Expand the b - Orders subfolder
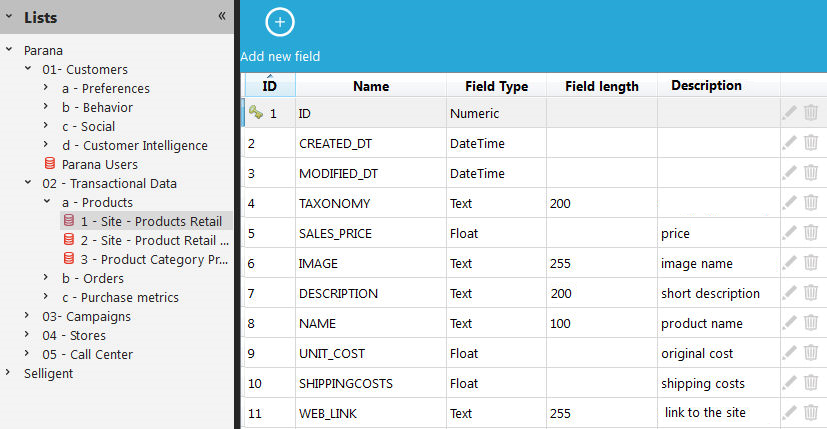 47,279
